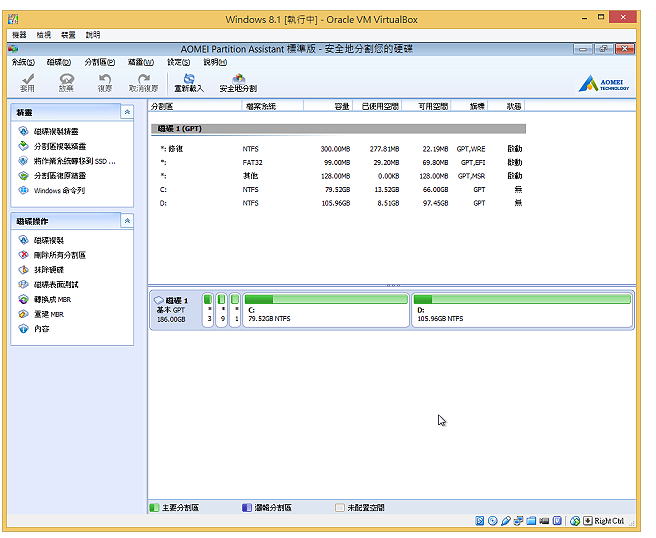The width and height of the screenshot is (656, 538).
Task: Collapse the Disk Operations (磁碟操作) panel
Action: click(x=127, y=220)
